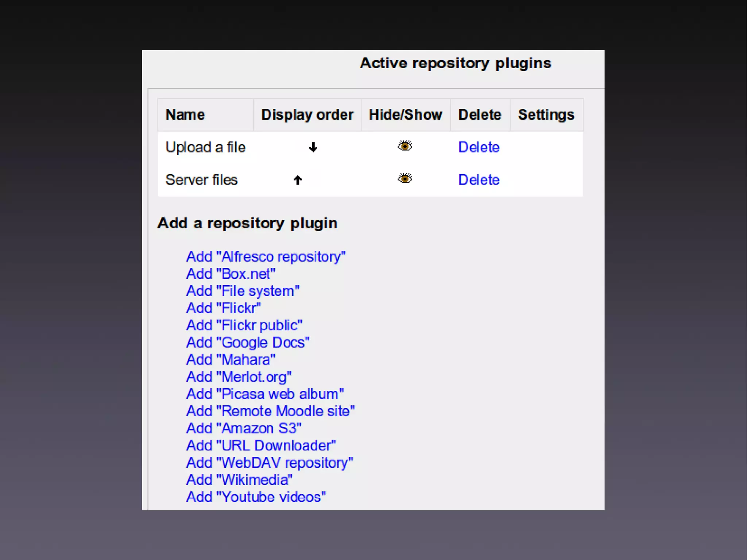Add the File system plugin
The image size is (747, 560).
tap(243, 291)
